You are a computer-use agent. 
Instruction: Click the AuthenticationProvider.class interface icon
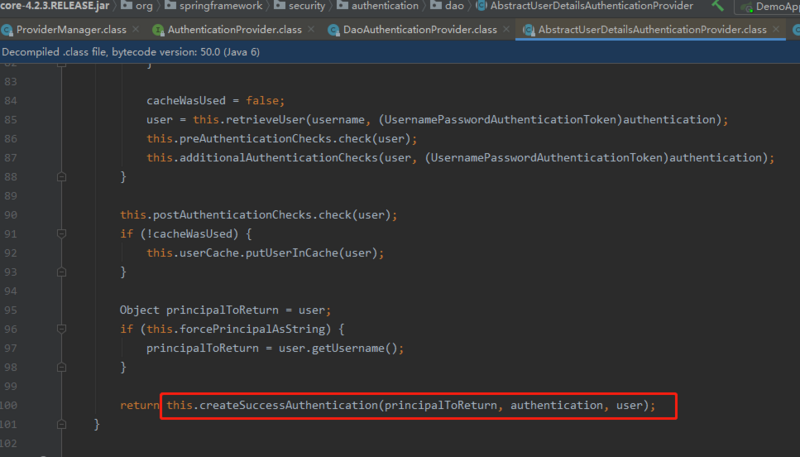point(158,30)
